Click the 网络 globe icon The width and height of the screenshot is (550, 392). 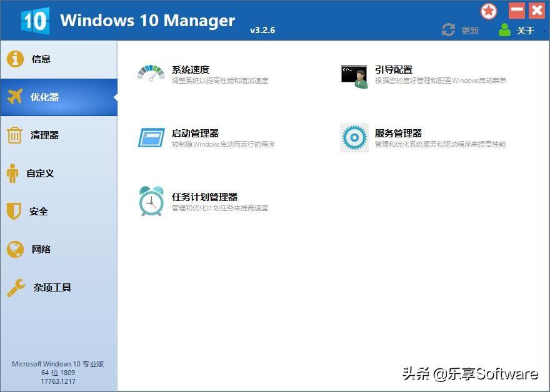click(15, 250)
